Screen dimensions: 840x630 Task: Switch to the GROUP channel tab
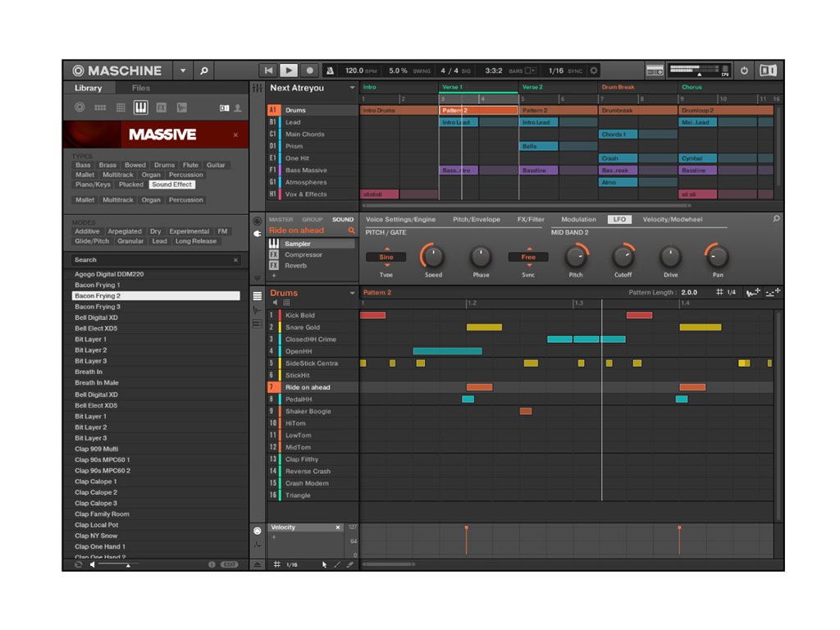[x=313, y=220]
